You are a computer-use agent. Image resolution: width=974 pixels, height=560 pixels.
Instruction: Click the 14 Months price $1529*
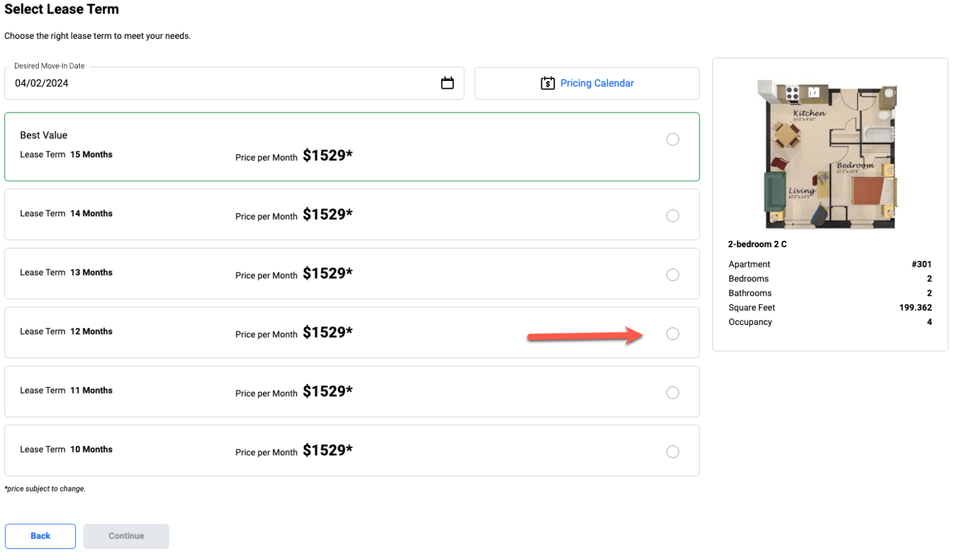click(x=328, y=214)
